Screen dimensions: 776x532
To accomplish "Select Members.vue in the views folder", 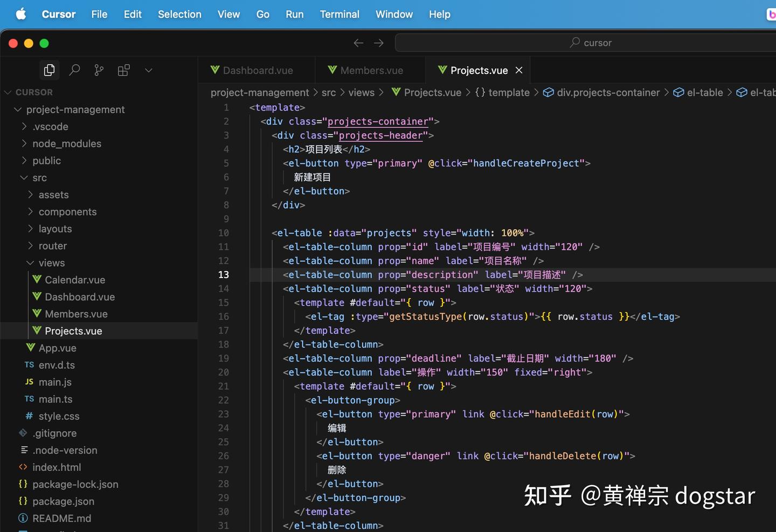I will pyautogui.click(x=77, y=314).
